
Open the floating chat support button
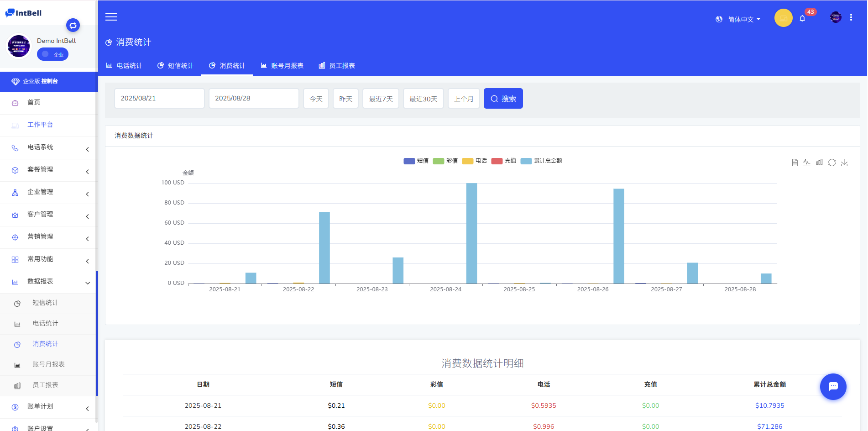pos(833,387)
